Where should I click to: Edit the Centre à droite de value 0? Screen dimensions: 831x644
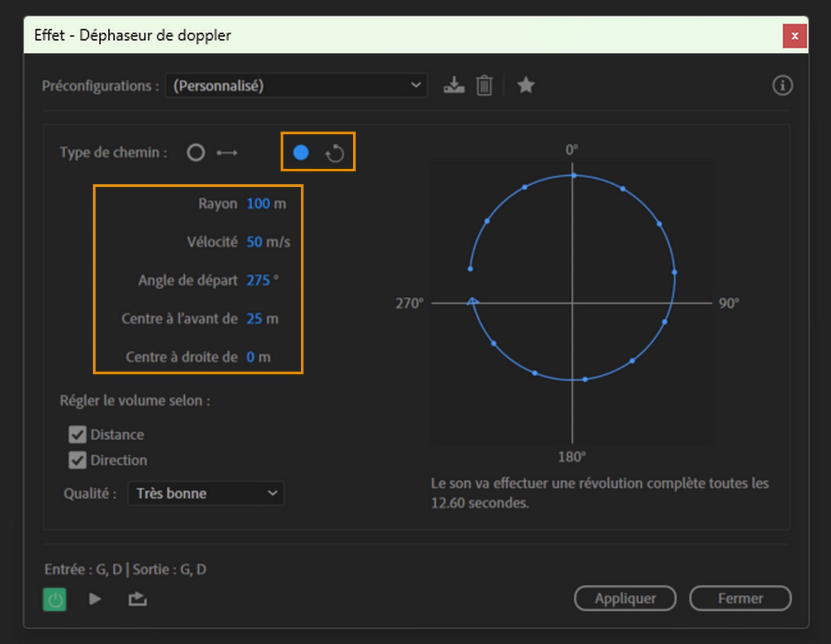251,357
